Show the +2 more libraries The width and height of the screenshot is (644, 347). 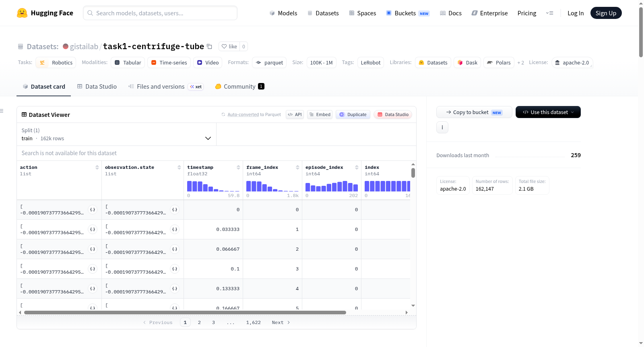[521, 62]
